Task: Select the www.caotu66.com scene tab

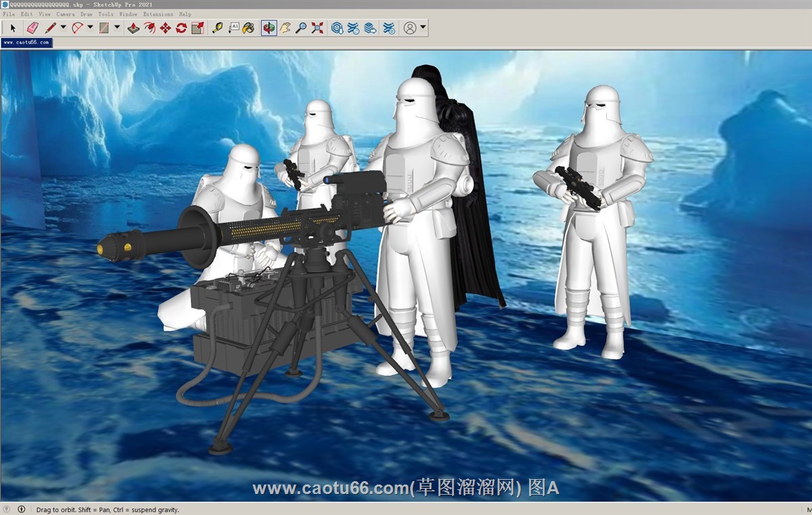Action: (x=26, y=42)
